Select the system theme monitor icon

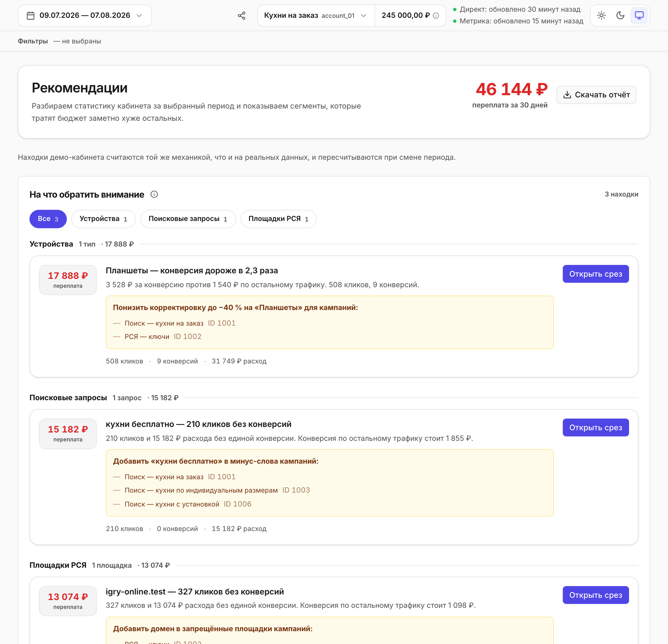[x=639, y=15]
